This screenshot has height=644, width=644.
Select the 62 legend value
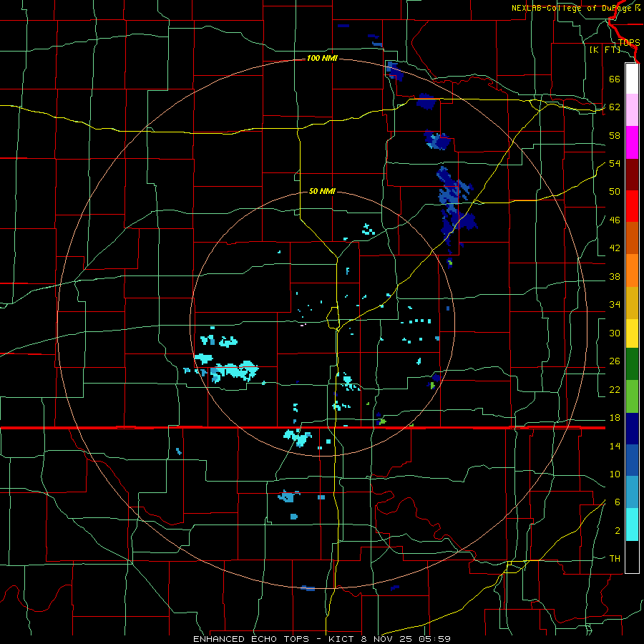coord(615,107)
